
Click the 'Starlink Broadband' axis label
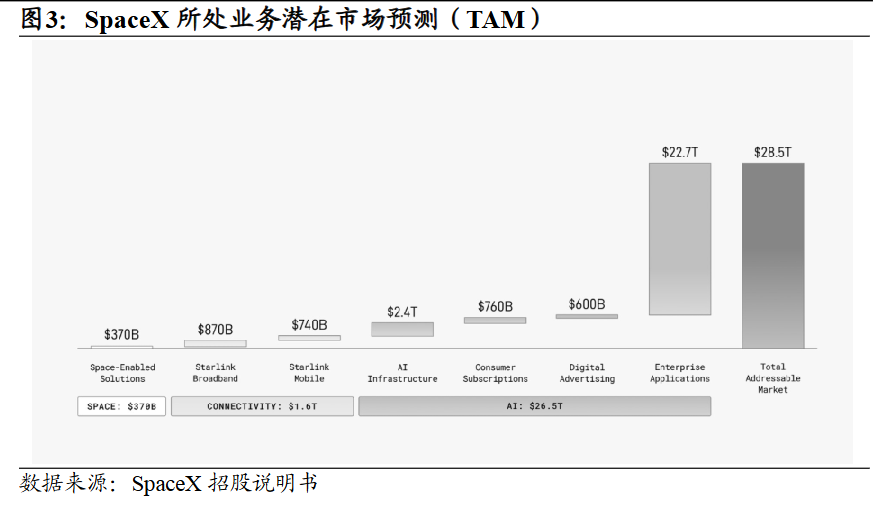tap(215, 373)
